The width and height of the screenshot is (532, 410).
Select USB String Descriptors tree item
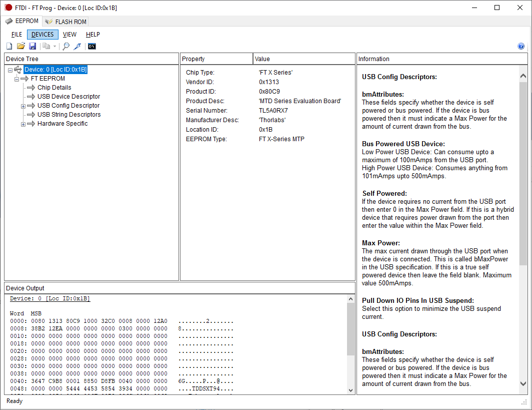(x=69, y=115)
